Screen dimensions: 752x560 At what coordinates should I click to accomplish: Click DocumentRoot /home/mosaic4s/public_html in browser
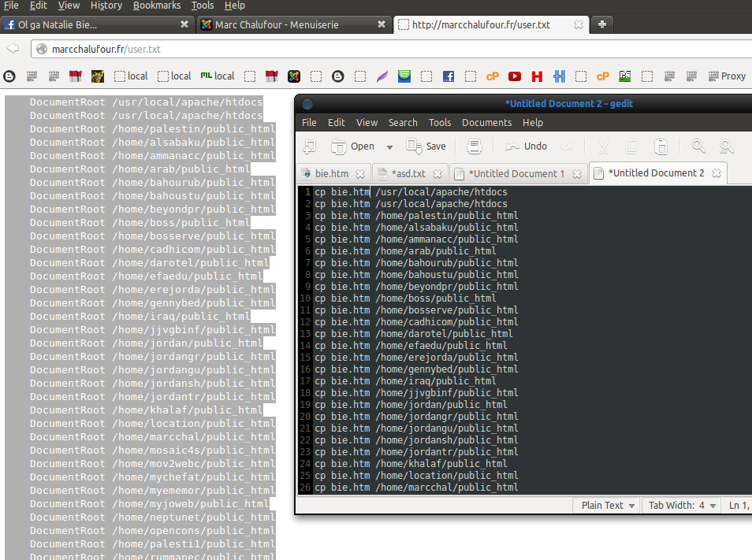point(152,451)
